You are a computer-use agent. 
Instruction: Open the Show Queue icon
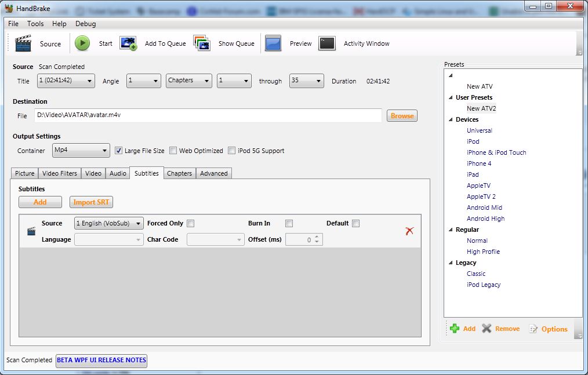pos(202,43)
